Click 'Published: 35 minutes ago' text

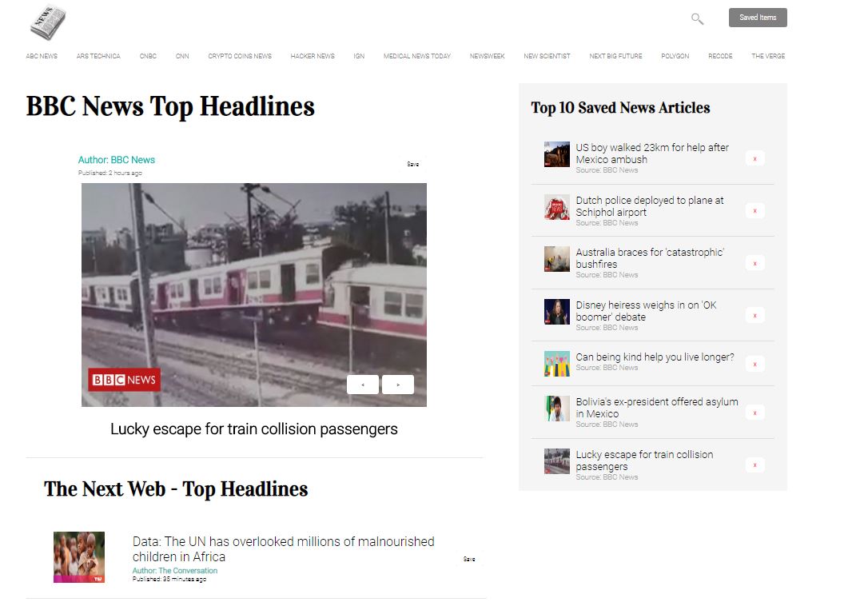point(169,579)
